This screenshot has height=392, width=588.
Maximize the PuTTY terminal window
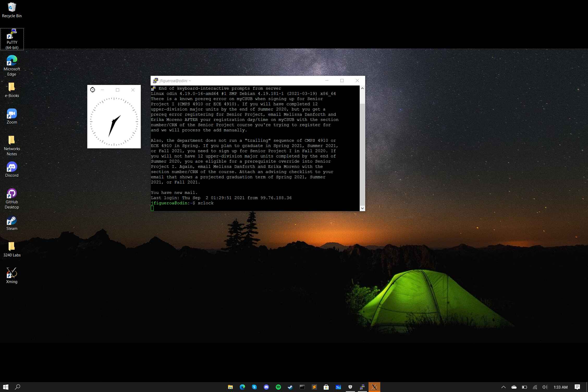pyautogui.click(x=342, y=81)
